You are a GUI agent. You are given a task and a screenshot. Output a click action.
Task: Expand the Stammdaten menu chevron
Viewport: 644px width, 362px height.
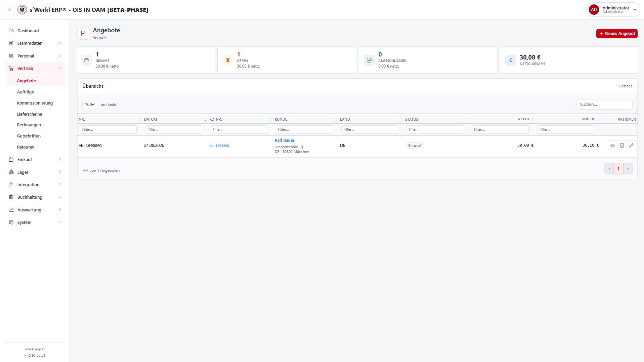tap(59, 43)
